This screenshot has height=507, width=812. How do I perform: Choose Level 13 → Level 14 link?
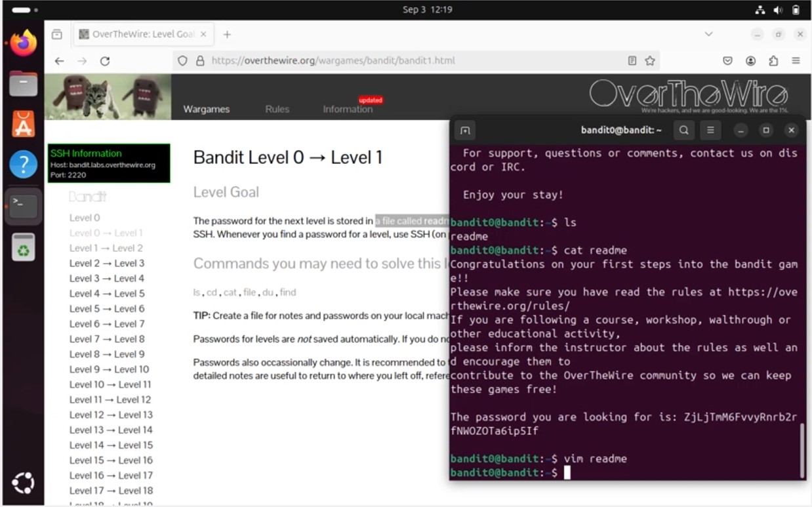click(111, 430)
